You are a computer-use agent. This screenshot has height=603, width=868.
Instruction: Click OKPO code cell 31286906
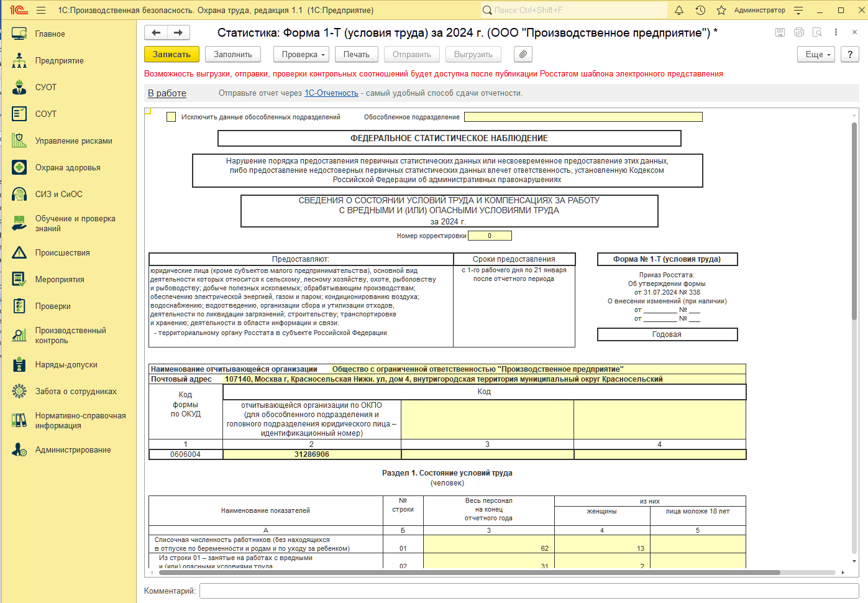312,454
